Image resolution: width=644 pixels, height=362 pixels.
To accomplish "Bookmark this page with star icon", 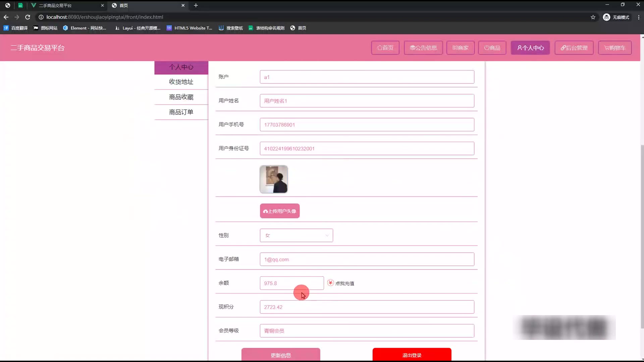I will point(593,17).
